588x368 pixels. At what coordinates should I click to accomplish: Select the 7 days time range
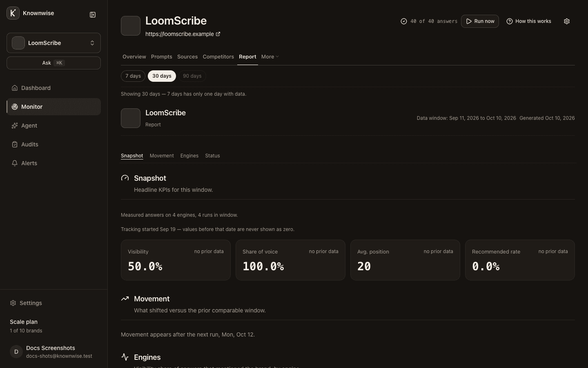133,76
